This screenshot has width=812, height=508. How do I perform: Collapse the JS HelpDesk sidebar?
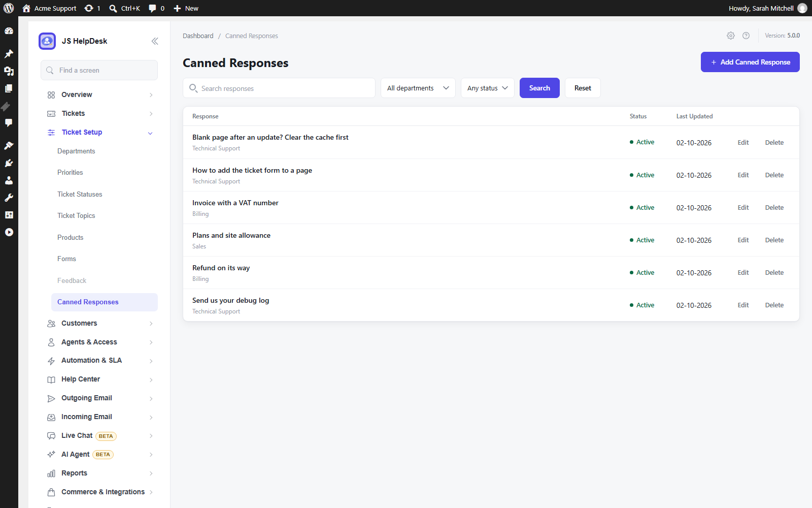coord(155,41)
